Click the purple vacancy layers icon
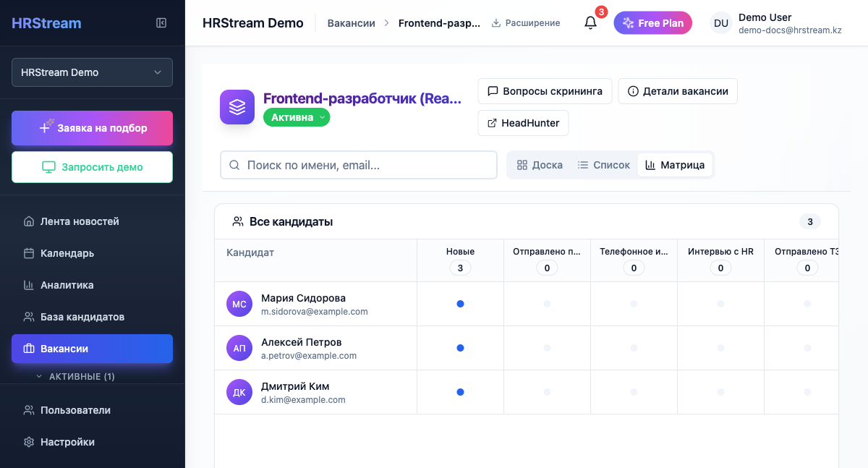868x468 pixels. (237, 107)
